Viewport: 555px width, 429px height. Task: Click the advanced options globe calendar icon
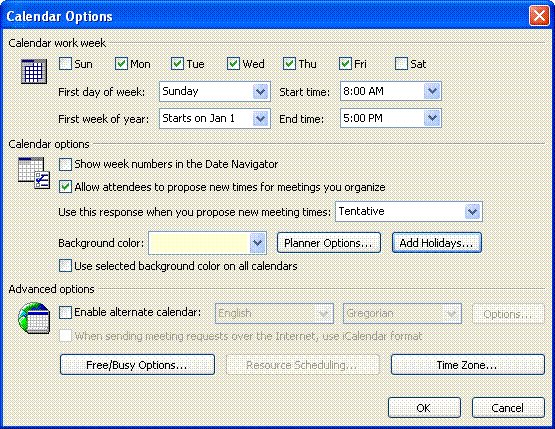tap(34, 318)
